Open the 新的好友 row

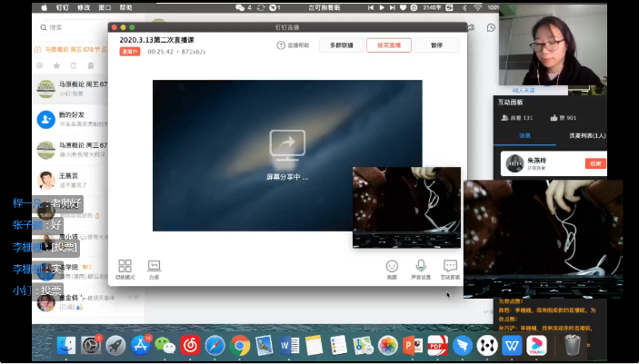pyautogui.click(x=70, y=119)
